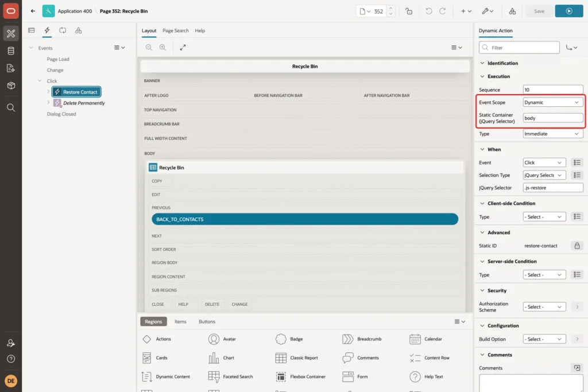Open the Processing tab icon in left pane
The width and height of the screenshot is (588, 392).
63,30
